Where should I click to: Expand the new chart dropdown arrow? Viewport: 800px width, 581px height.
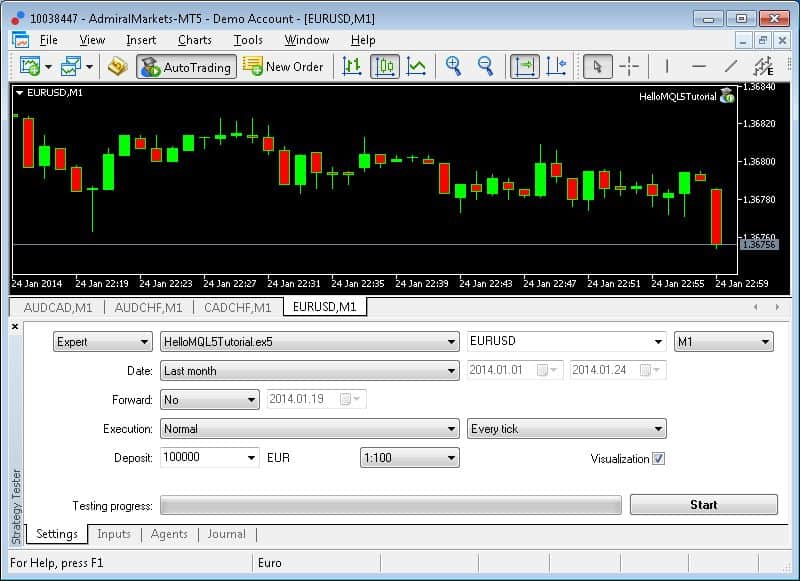(48, 67)
